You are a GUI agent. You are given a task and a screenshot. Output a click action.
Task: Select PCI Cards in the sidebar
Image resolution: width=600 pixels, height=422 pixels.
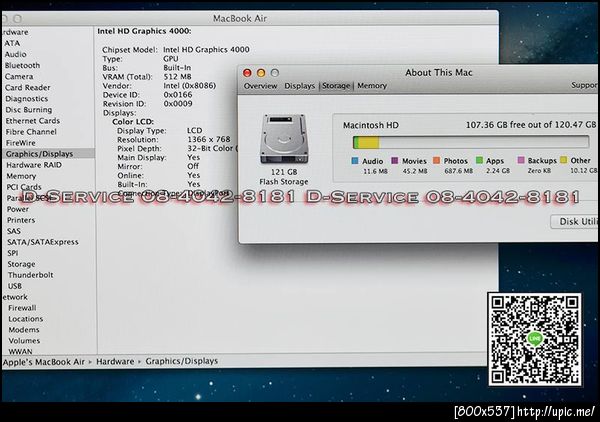[x=24, y=187]
